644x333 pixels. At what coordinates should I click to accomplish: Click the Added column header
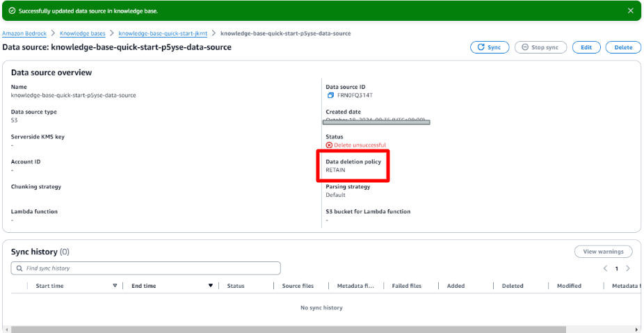(456, 286)
